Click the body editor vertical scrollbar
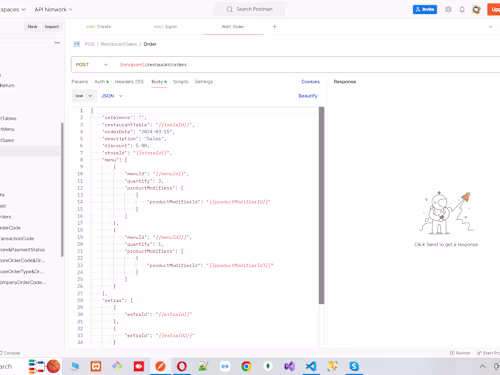The height and width of the screenshot is (375, 500). [321, 205]
